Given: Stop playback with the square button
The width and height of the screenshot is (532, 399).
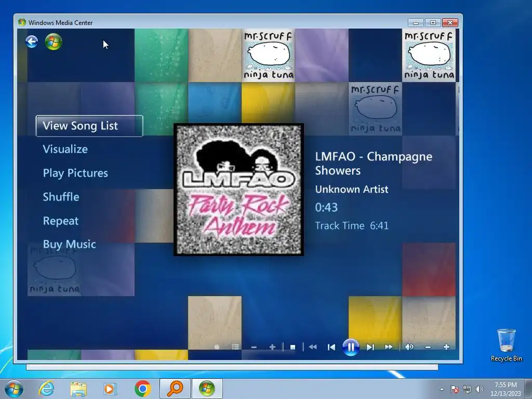Looking at the screenshot, I should tap(293, 347).
